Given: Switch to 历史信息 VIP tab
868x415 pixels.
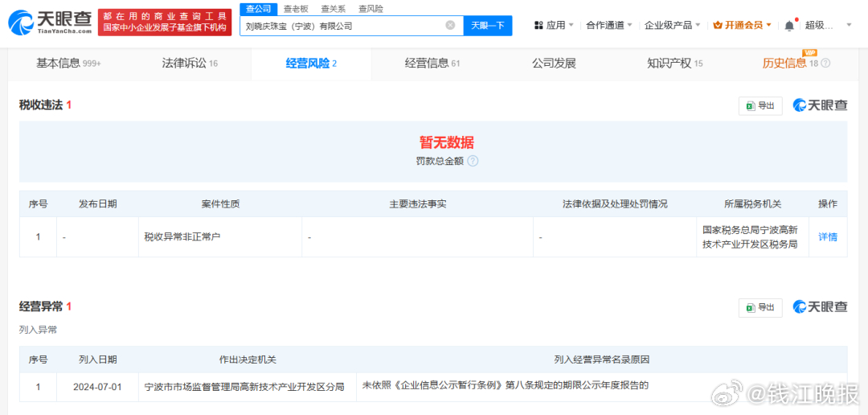Looking at the screenshot, I should point(796,64).
